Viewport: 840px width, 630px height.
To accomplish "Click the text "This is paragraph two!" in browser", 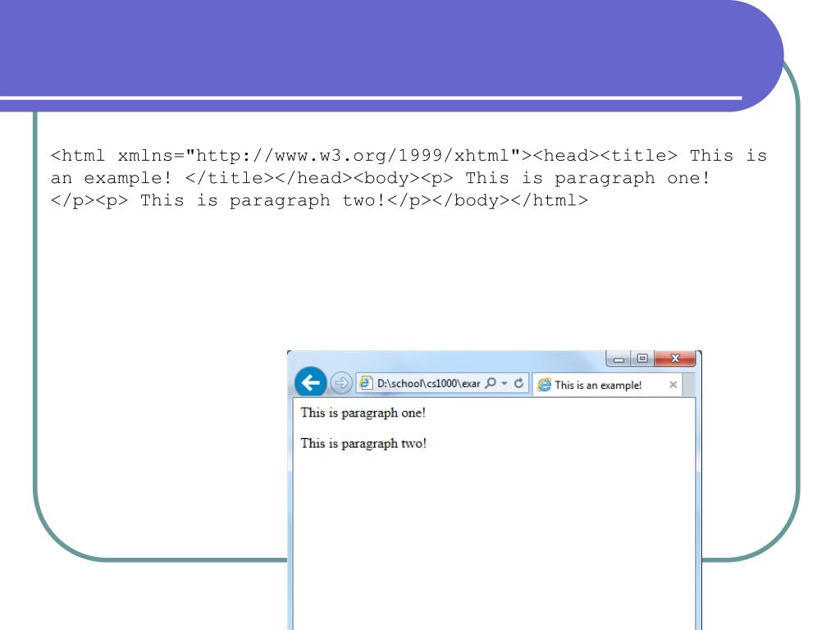I will click(363, 444).
